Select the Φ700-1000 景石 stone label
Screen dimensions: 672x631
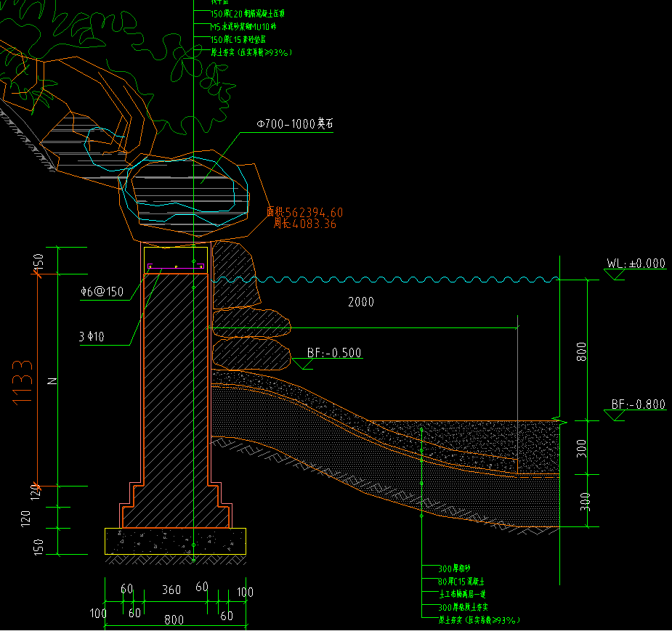(295, 123)
